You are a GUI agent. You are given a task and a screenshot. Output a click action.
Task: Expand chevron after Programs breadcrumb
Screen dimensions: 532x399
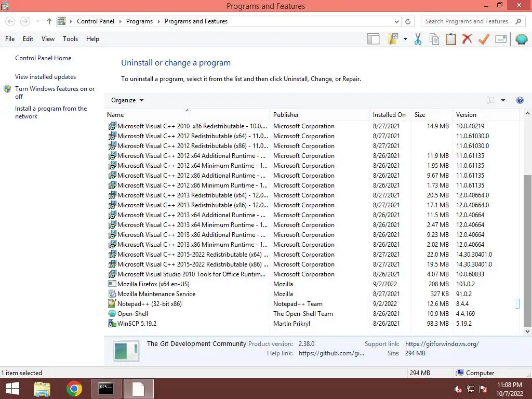[158, 21]
